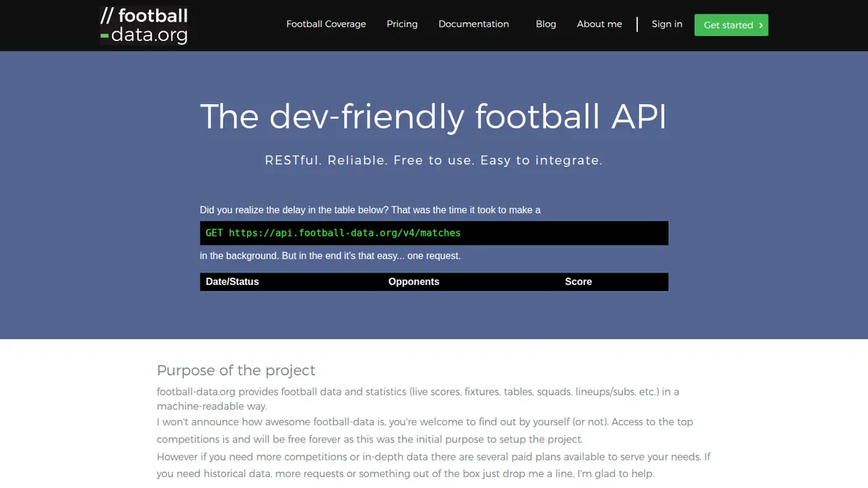The image size is (868, 488).
Task: Click the text 'in the background. But in the end'
Action: point(273,256)
